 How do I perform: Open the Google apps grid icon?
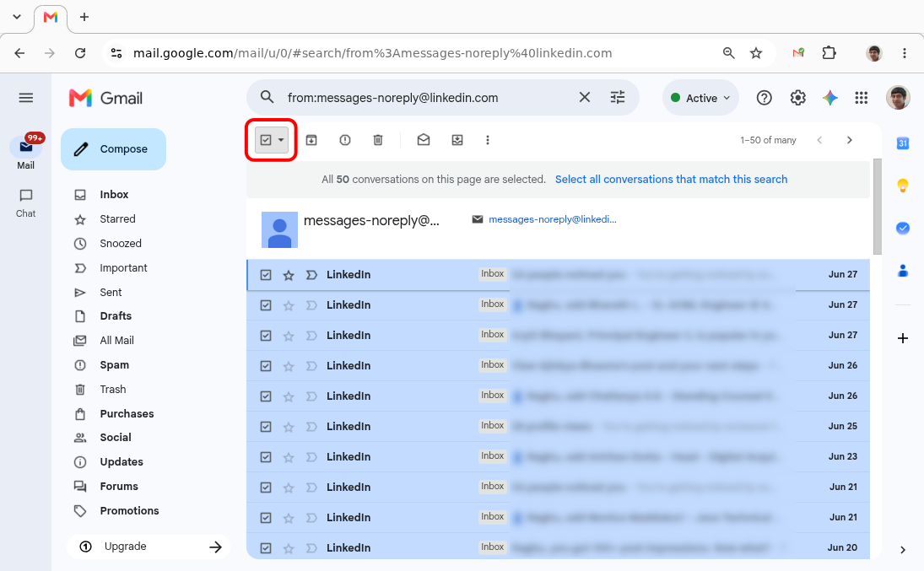[x=861, y=98]
